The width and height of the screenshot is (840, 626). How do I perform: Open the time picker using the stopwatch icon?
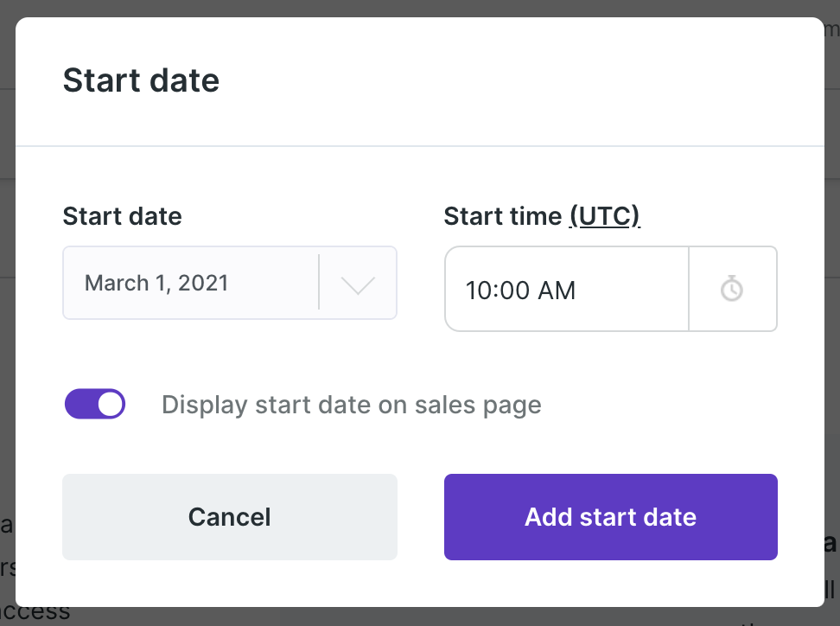[x=733, y=288]
